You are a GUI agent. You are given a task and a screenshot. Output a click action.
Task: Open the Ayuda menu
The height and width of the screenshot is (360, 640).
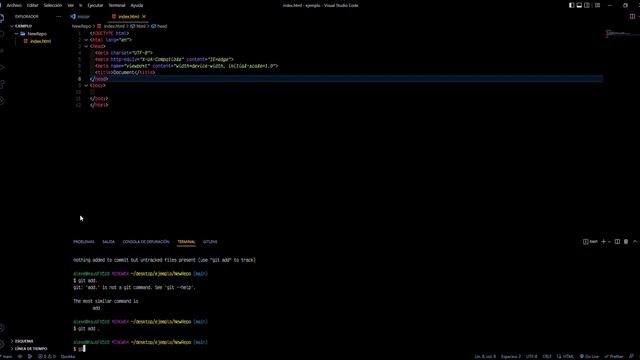137,5
